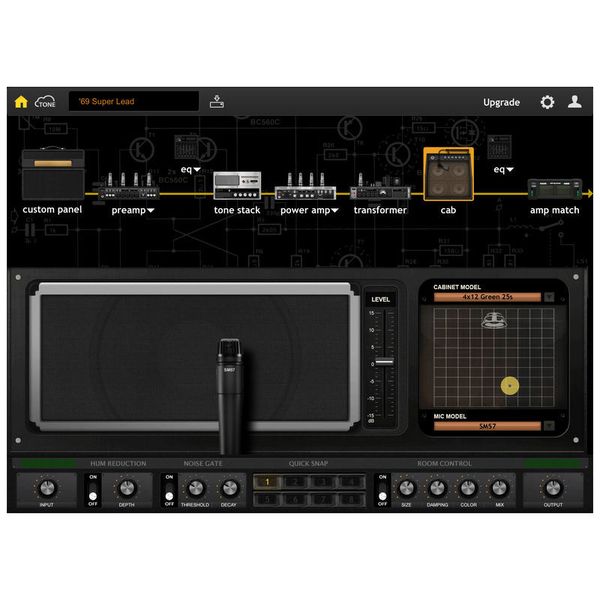Click the room control Size knob
Viewport: 600px width, 600px height.
click(406, 488)
